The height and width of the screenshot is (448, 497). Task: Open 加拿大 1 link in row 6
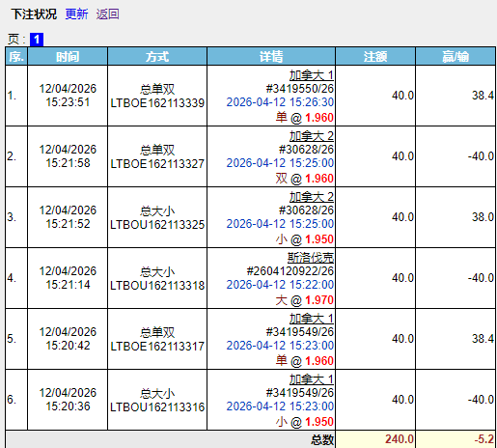pos(312,379)
